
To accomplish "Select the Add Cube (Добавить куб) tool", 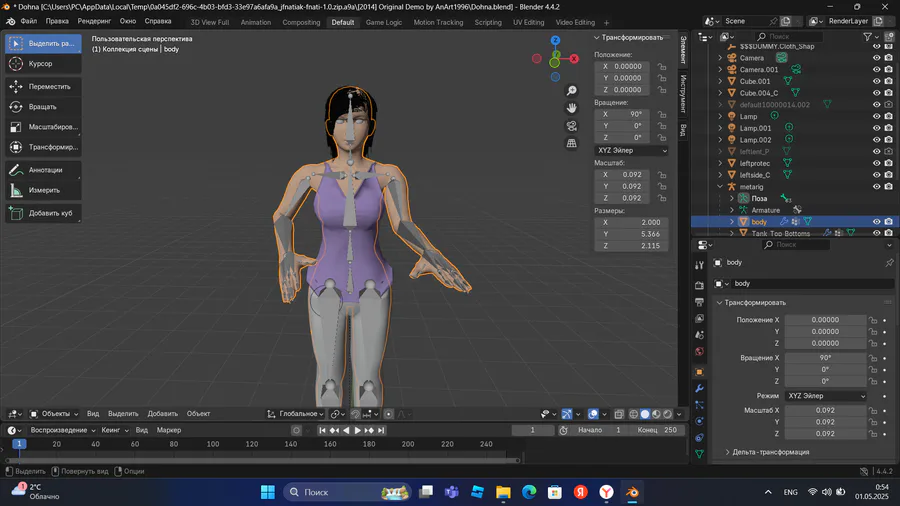I will [x=43, y=213].
